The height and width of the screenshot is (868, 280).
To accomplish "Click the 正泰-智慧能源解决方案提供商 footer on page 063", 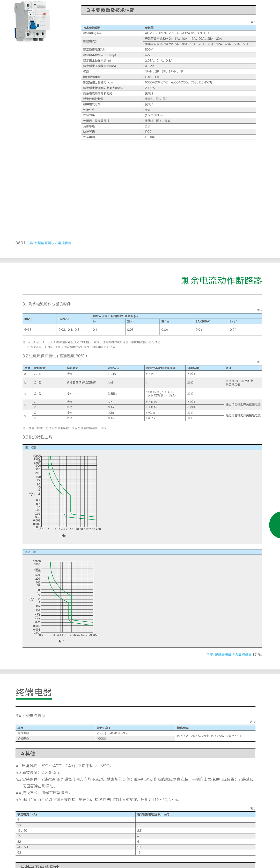I will click(x=49, y=243).
